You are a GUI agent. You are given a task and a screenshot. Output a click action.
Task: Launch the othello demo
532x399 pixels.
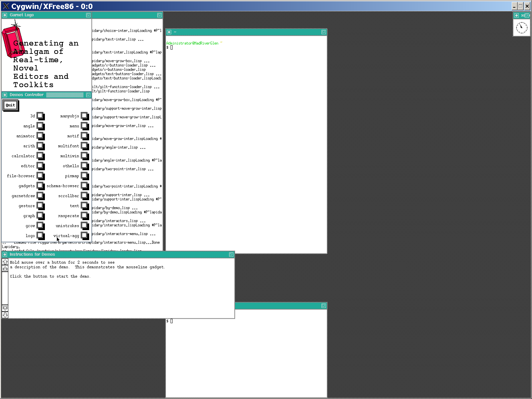[x=85, y=166]
